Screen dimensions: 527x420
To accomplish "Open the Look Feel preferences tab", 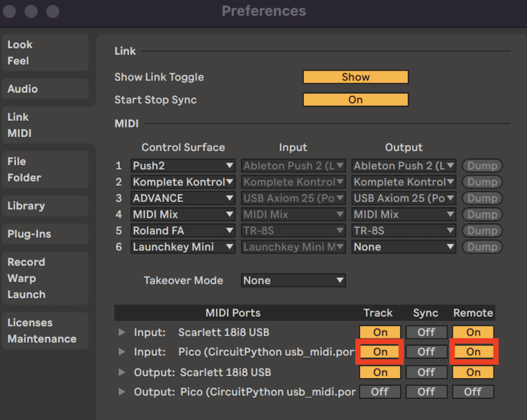I will [x=45, y=53].
